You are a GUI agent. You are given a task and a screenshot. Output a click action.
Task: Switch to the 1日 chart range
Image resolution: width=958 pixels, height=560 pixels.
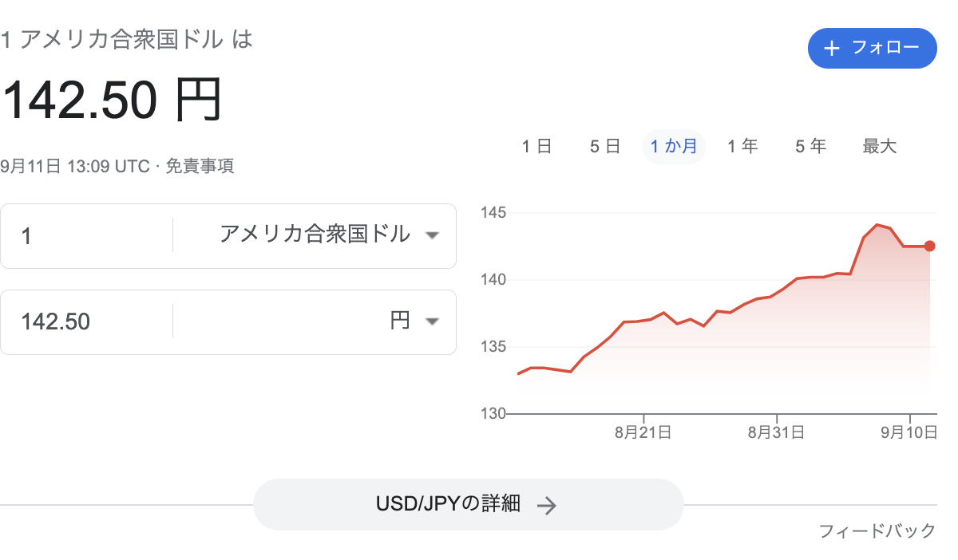[x=536, y=147]
